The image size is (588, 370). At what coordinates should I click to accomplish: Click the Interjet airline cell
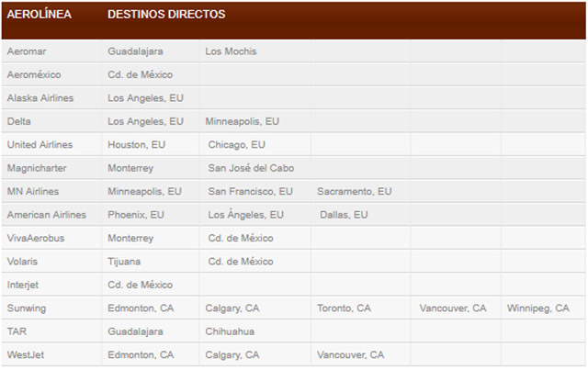pyautogui.click(x=23, y=285)
